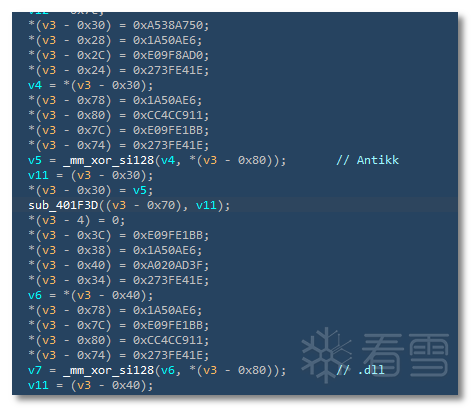Select the line v11 = (v3 - 0x30)
Screen dimensions: 471x408
[x=91, y=175]
